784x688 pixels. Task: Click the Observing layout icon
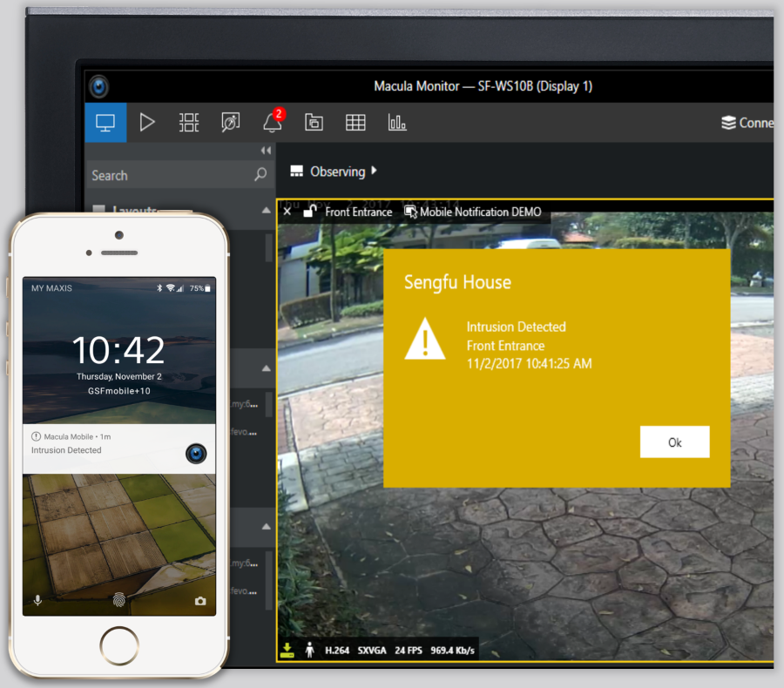(296, 172)
